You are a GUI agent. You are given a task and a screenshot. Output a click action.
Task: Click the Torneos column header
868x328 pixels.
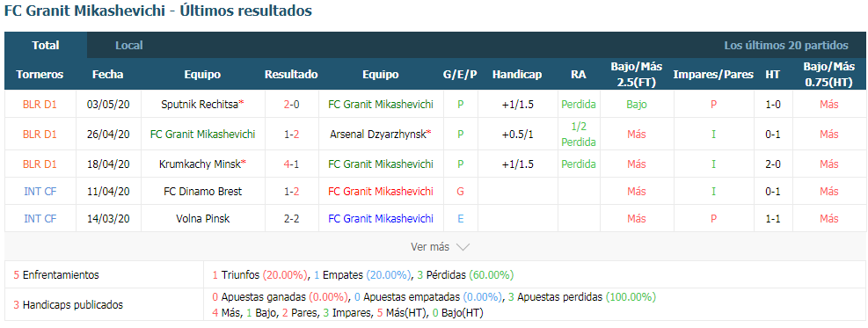click(40, 74)
